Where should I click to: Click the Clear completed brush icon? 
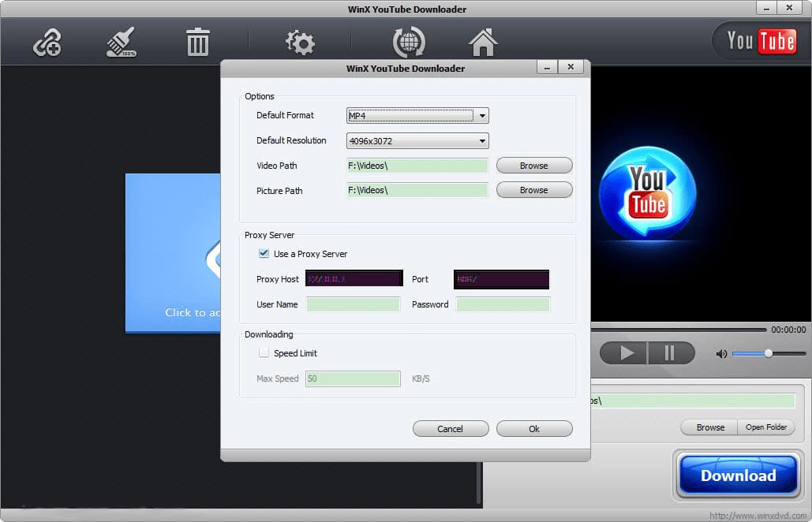click(122, 43)
